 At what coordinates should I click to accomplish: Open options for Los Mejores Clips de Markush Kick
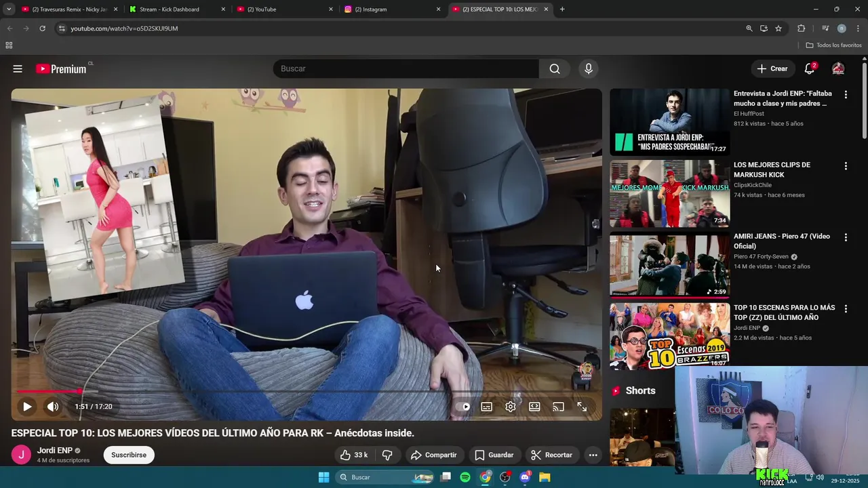tap(846, 166)
